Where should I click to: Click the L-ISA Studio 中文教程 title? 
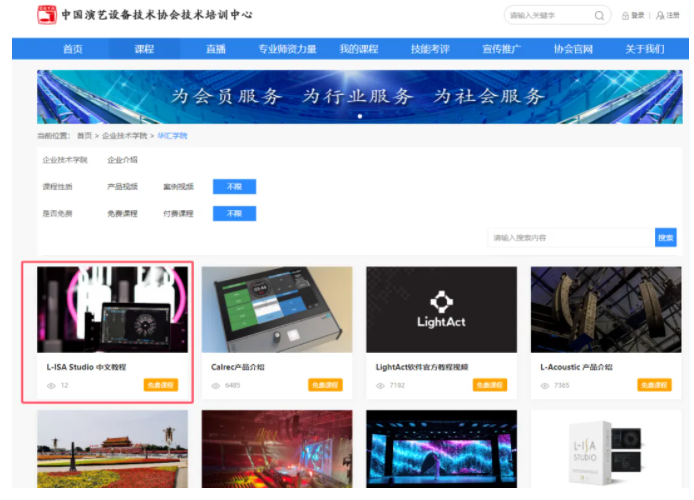(x=86, y=367)
